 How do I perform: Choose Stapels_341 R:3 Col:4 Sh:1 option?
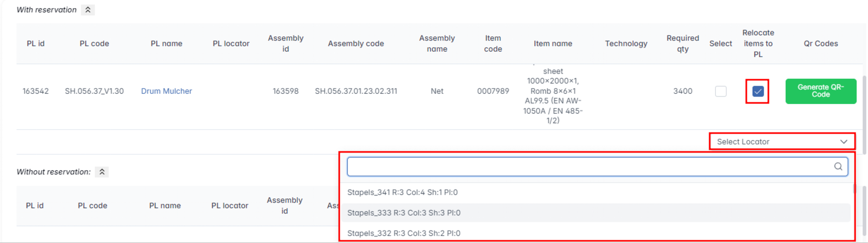(402, 192)
